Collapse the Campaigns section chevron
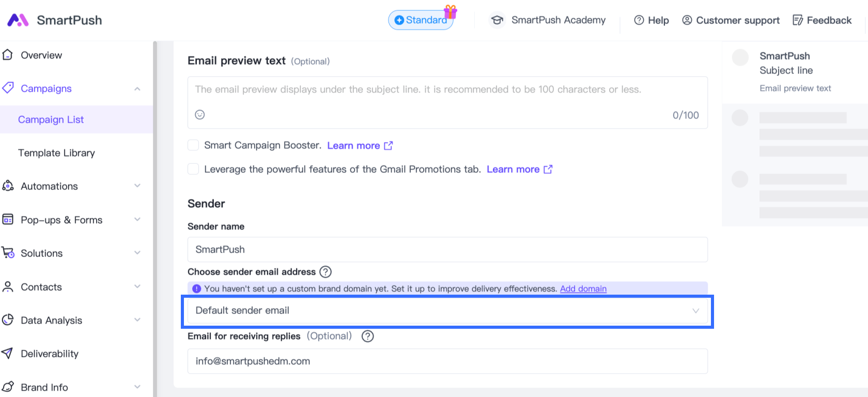The height and width of the screenshot is (397, 868). [137, 89]
